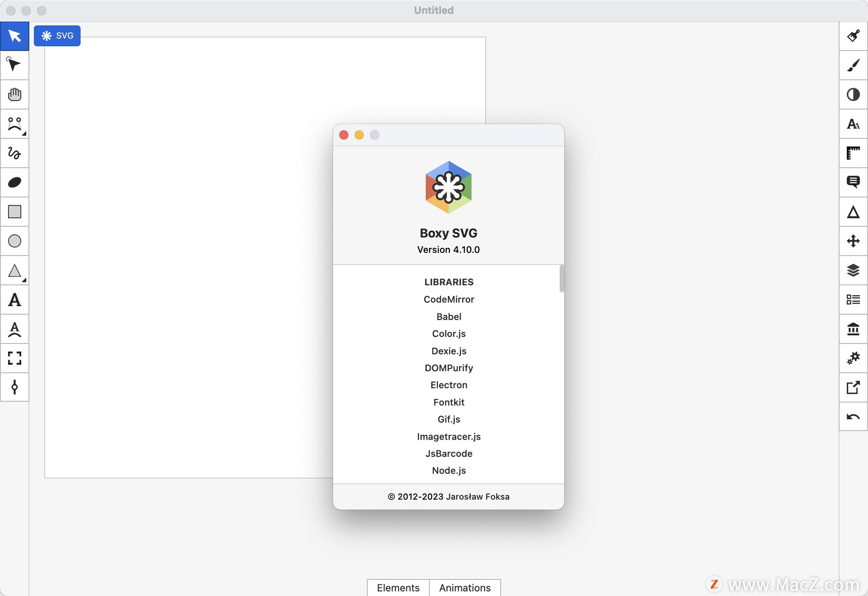Click the Version 4.10.0 text
This screenshot has width=868, height=596.
click(x=448, y=250)
